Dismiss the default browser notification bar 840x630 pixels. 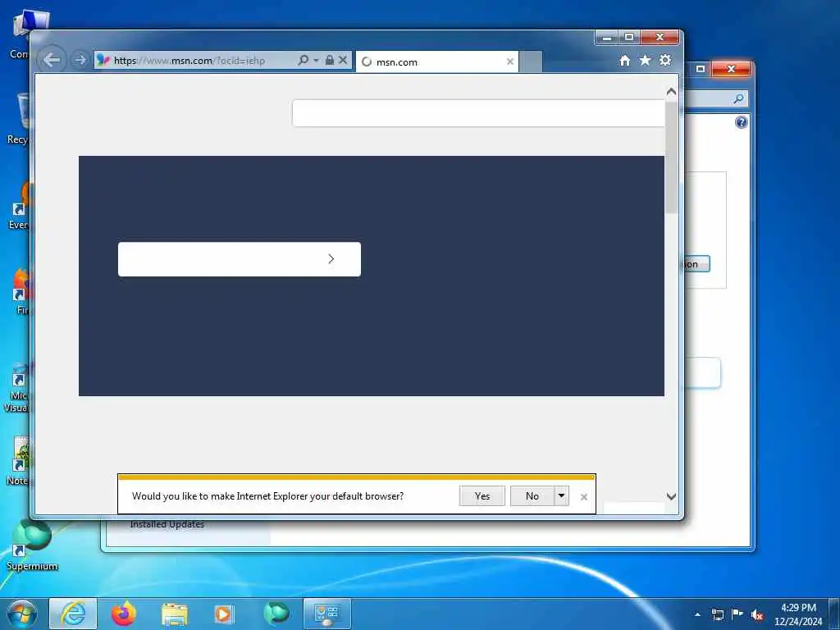click(x=584, y=497)
